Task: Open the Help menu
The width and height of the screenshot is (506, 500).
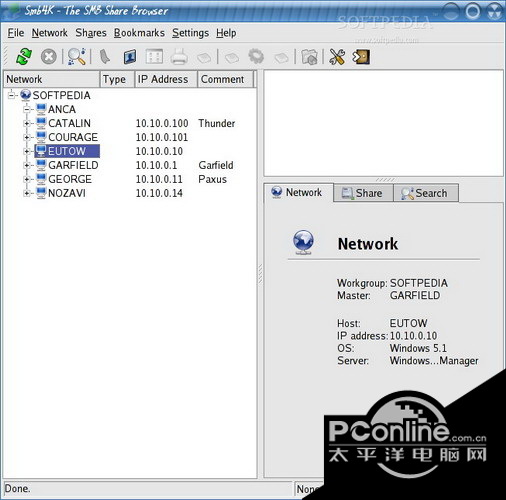Action: point(226,33)
